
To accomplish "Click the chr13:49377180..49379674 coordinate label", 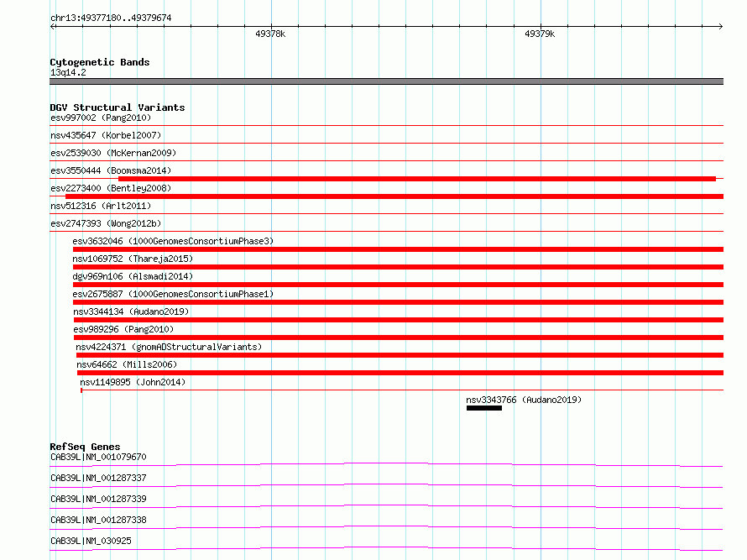I will pyautogui.click(x=111, y=18).
